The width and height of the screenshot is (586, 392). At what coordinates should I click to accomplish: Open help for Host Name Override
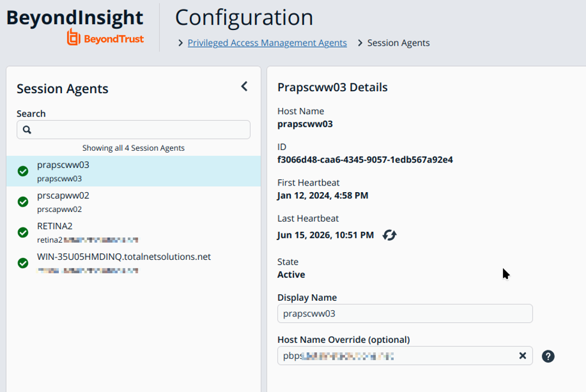click(x=548, y=356)
